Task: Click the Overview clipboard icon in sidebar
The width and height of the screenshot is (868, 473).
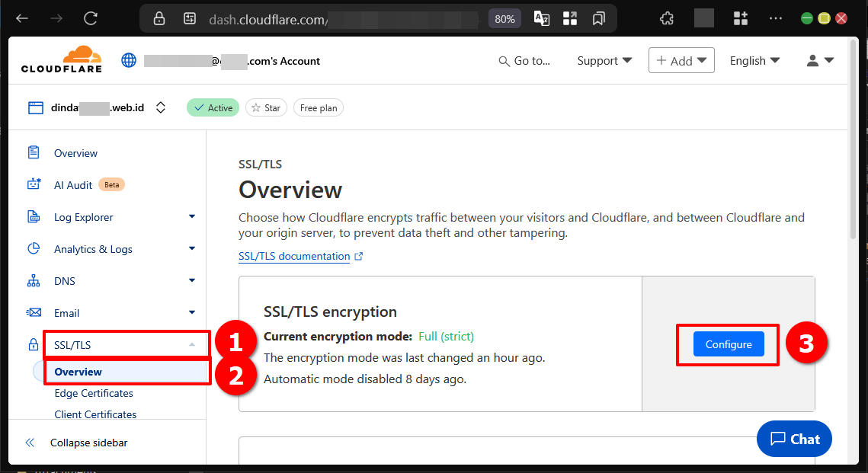Action: [34, 152]
